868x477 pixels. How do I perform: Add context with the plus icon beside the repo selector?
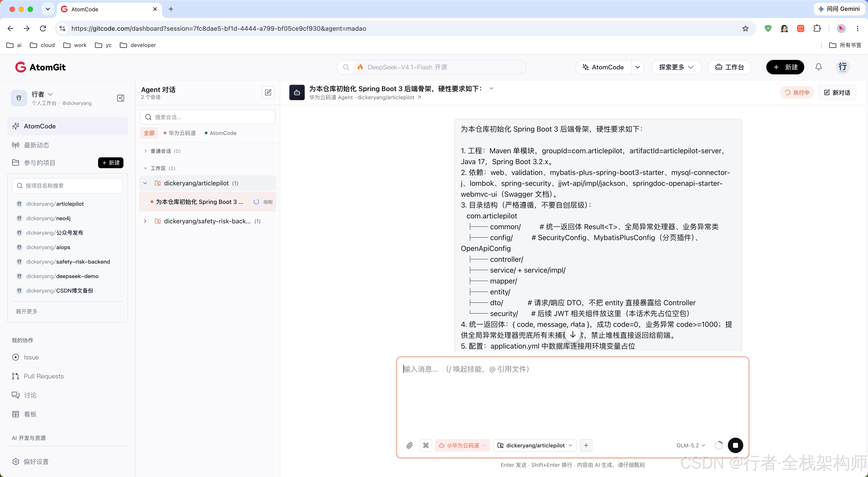tap(586, 445)
